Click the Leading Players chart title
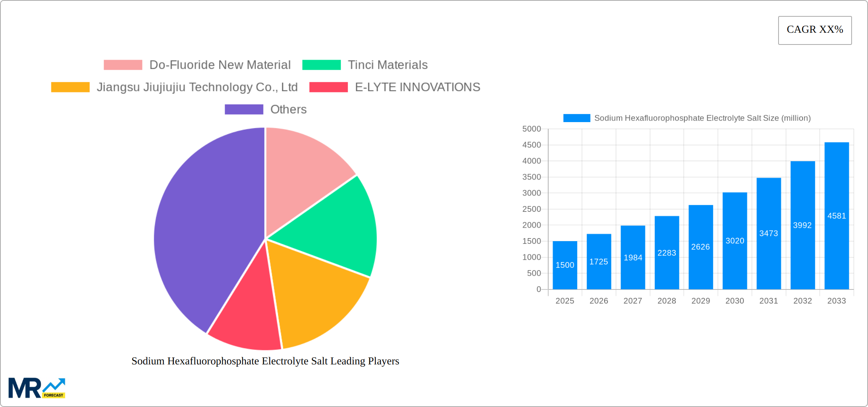 (265, 361)
